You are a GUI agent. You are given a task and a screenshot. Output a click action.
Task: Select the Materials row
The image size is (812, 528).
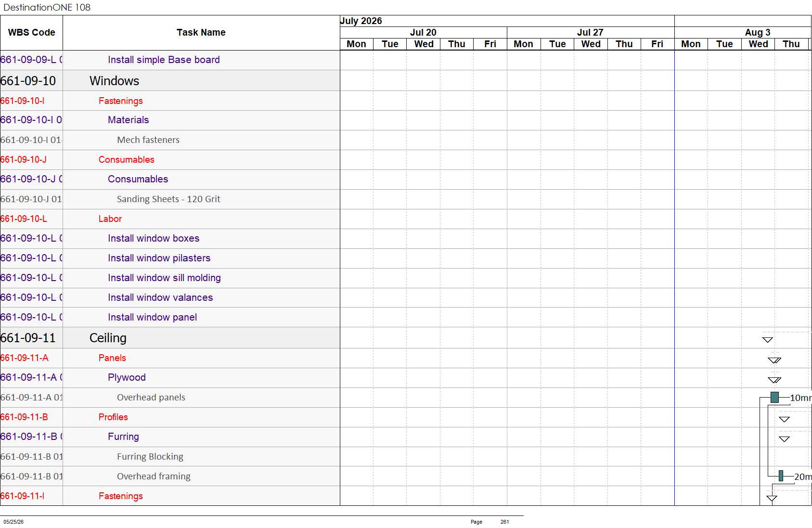[x=170, y=120]
